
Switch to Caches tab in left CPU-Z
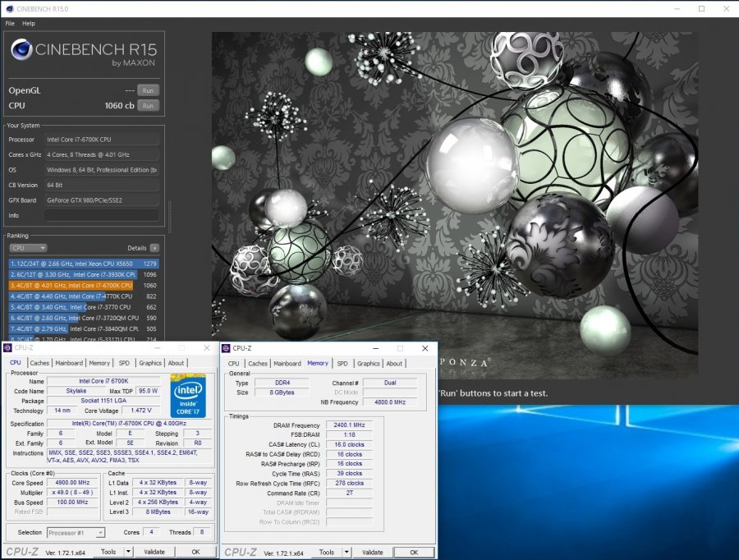point(39,363)
